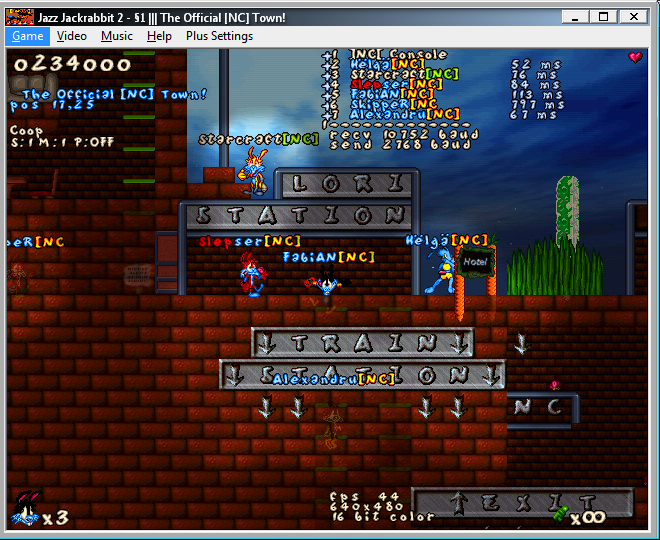This screenshot has width=660, height=540.
Task: Click '[NC] Console' in player list
Action: pos(398,54)
